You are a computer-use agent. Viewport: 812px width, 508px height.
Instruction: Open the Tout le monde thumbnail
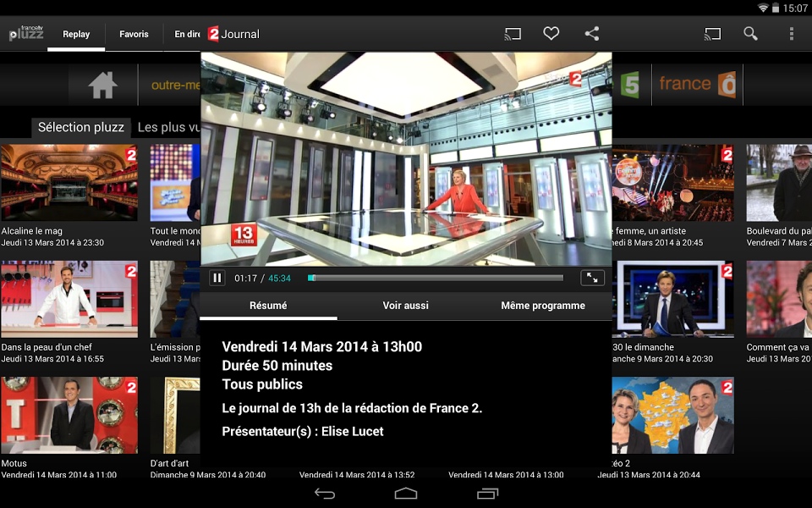tap(175, 183)
